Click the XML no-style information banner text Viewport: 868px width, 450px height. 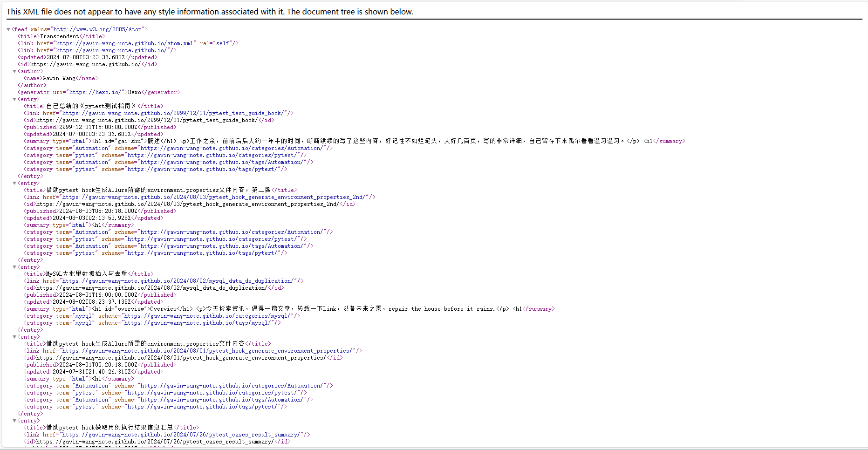tap(210, 12)
